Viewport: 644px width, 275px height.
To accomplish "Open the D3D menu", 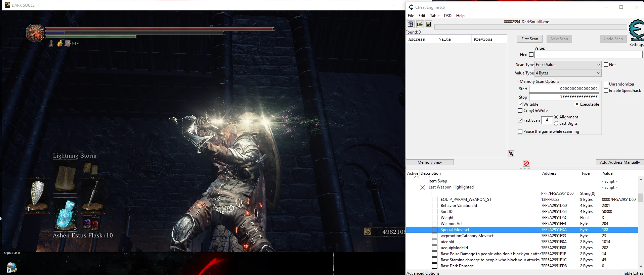I will pos(448,16).
